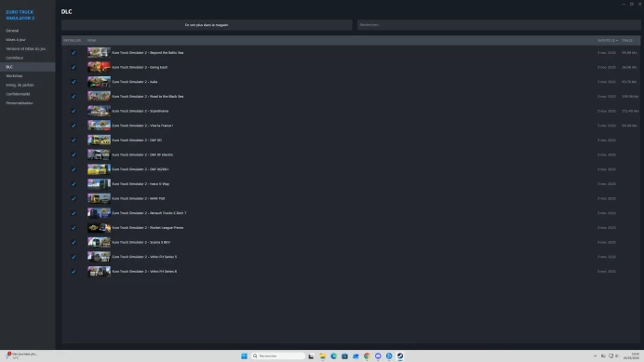This screenshot has width=644, height=362.
Task: Toggle Road to the Black Sea checkbox
Action: tap(74, 97)
